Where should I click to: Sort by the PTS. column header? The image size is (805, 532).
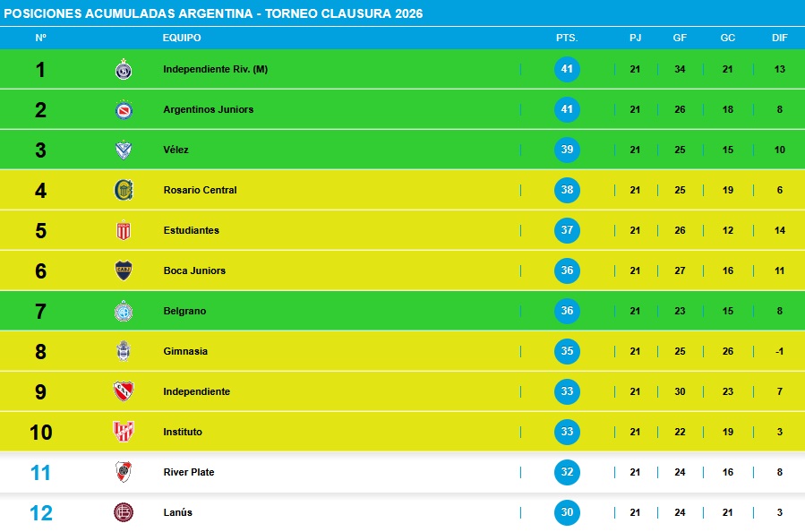[567, 38]
